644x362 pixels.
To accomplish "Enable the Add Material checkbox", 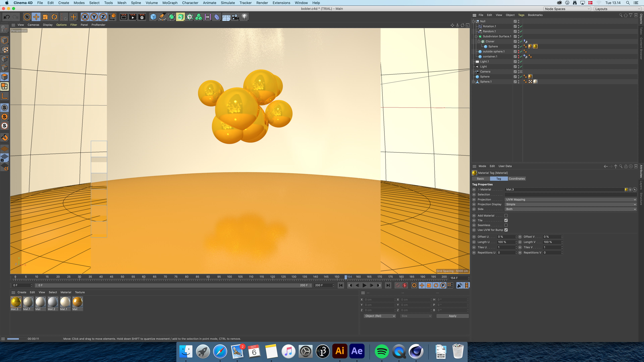I will pyautogui.click(x=506, y=216).
